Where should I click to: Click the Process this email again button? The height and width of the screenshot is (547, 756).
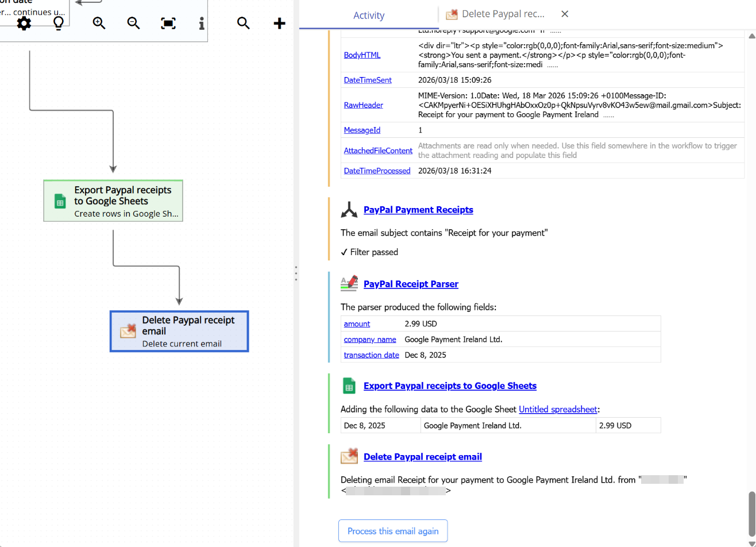click(x=393, y=530)
